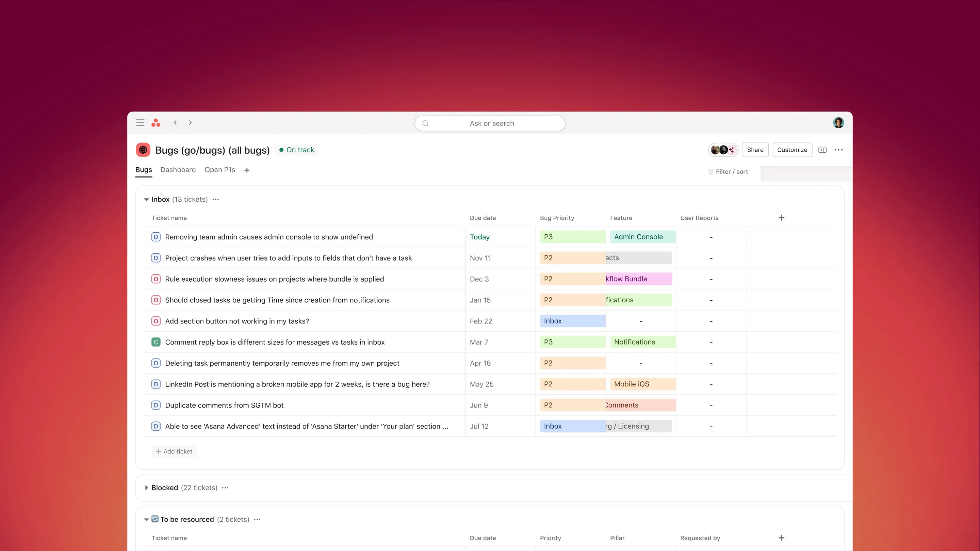Add a column in To be resourced table

pyautogui.click(x=781, y=538)
